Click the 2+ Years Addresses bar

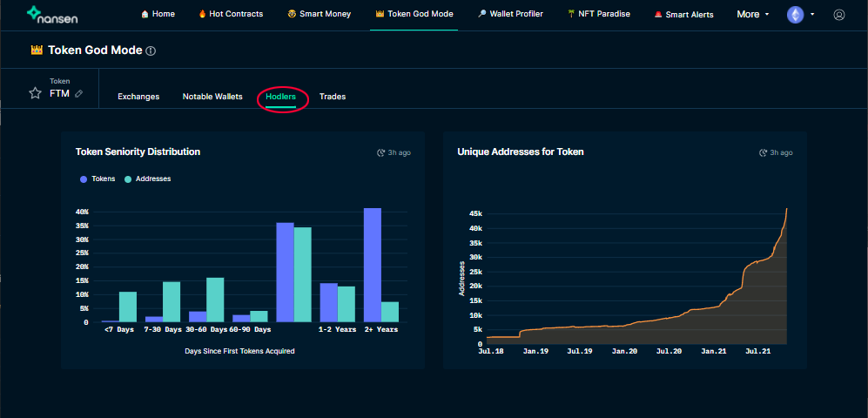[x=390, y=312]
